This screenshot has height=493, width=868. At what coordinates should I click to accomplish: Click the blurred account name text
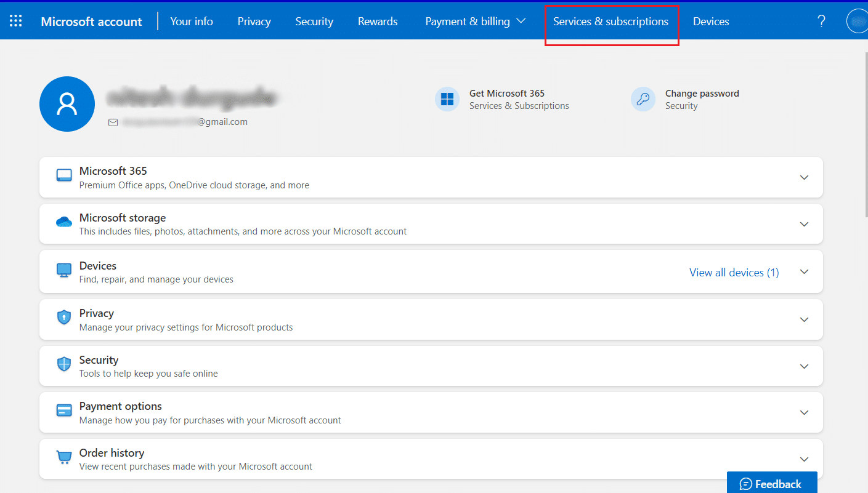191,97
